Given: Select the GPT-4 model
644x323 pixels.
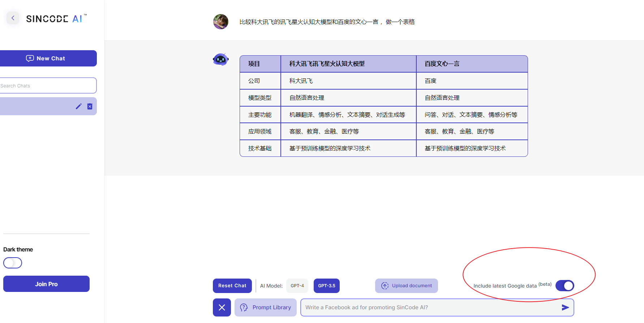Looking at the screenshot, I should tap(297, 286).
